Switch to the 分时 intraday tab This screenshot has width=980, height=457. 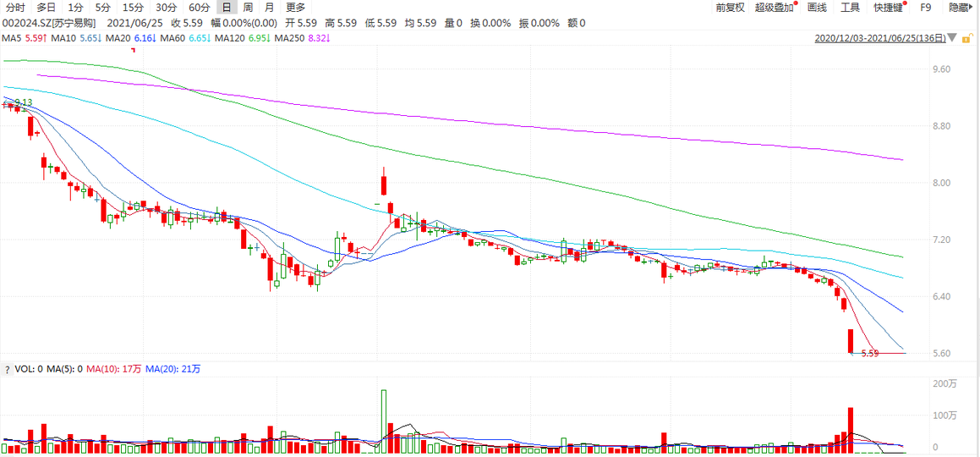pyautogui.click(x=16, y=8)
